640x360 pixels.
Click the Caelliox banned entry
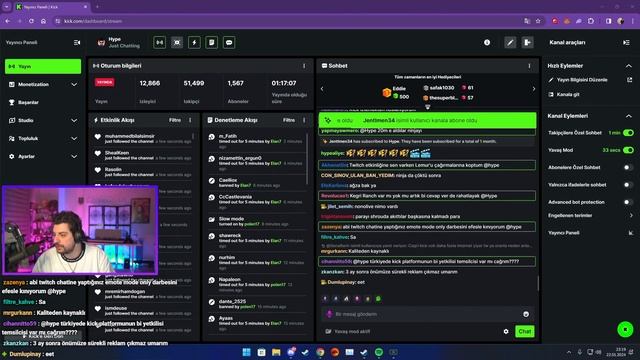pos(256,182)
